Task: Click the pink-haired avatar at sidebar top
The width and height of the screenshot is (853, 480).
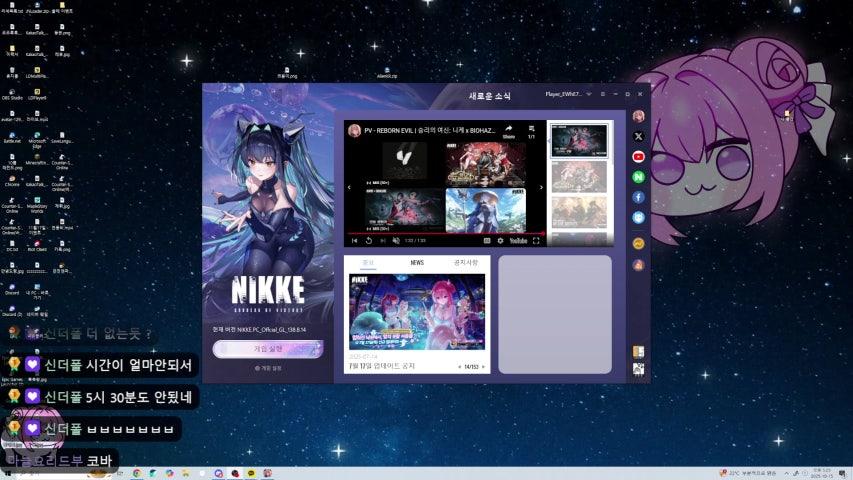Action: coord(638,116)
